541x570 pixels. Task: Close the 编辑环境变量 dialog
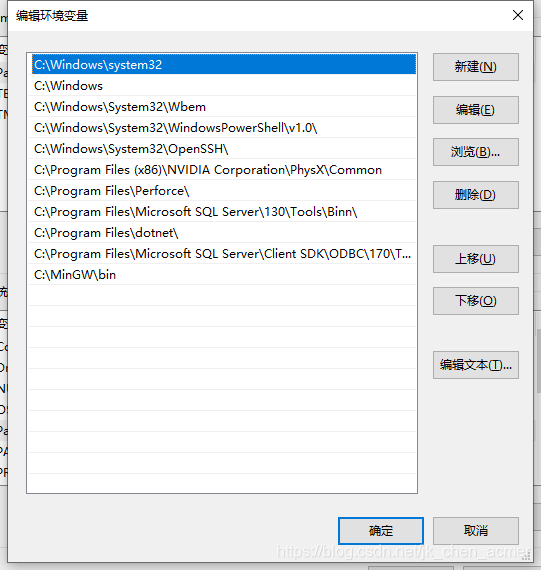[x=518, y=15]
